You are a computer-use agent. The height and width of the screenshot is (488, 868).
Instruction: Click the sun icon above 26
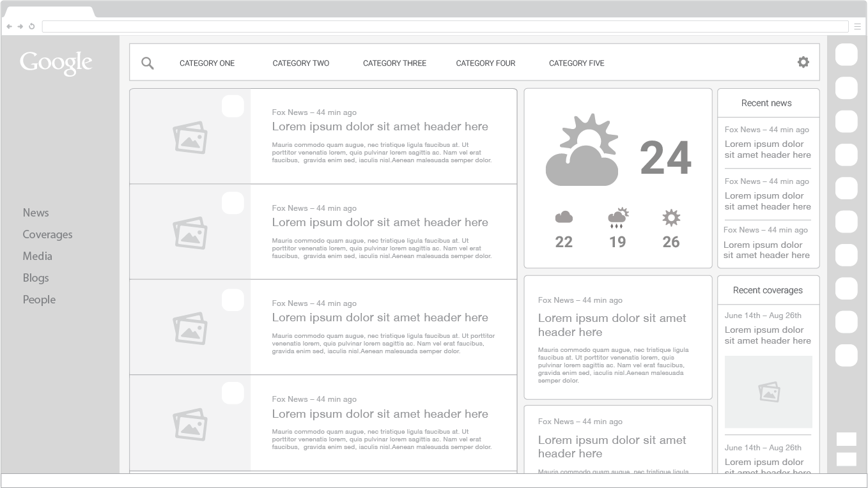point(671,218)
